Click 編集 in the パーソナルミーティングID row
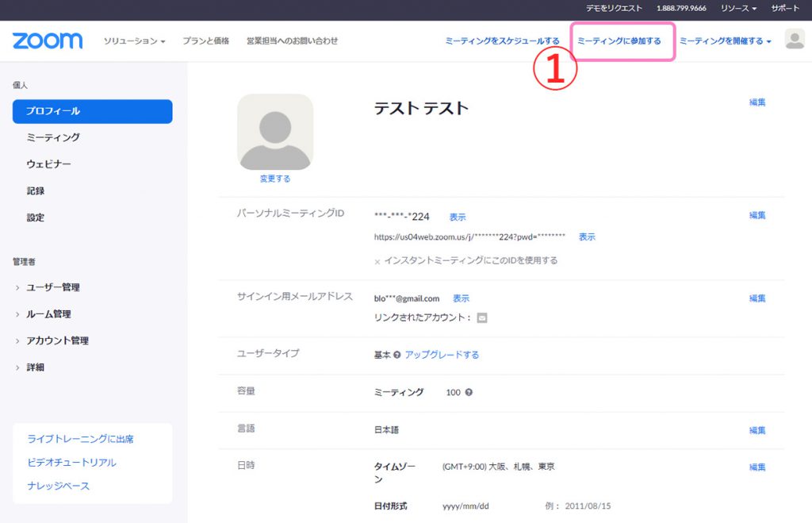Viewport: 812px width, 523px height. tap(757, 215)
